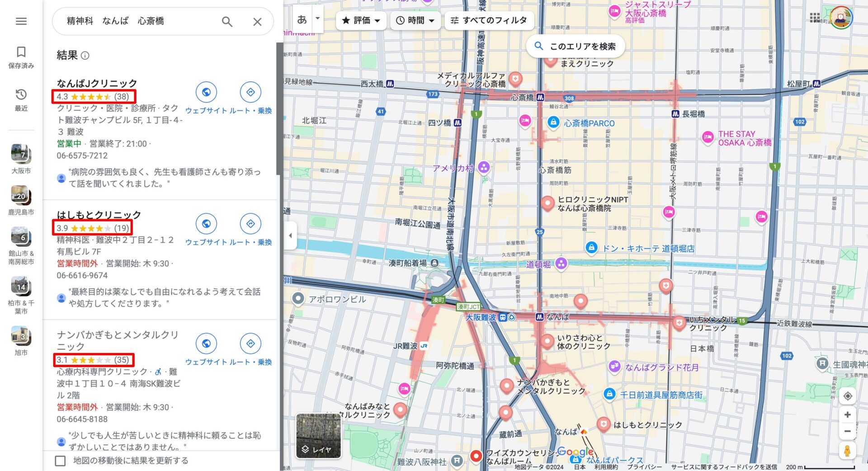868x471 pixels.
Task: Open 柏市 & 千葉市 thumbnail
Action: coord(21,295)
